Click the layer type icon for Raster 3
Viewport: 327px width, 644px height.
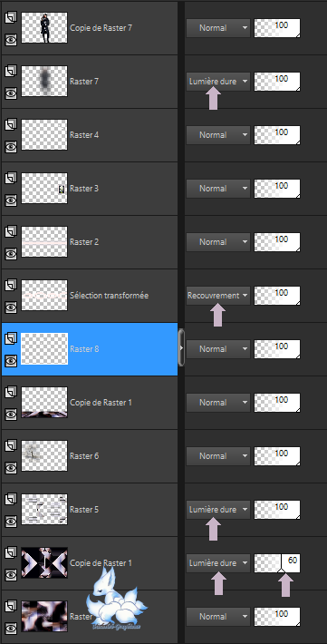coord(10,178)
